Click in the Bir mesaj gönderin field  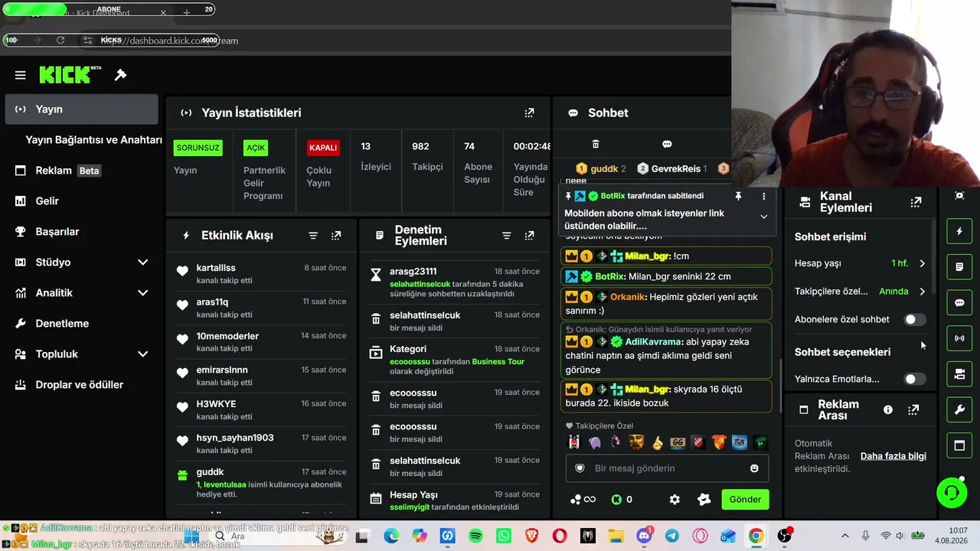point(667,468)
